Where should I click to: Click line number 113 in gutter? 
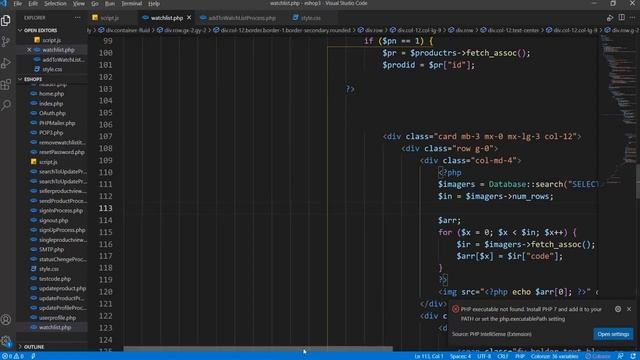(105, 208)
